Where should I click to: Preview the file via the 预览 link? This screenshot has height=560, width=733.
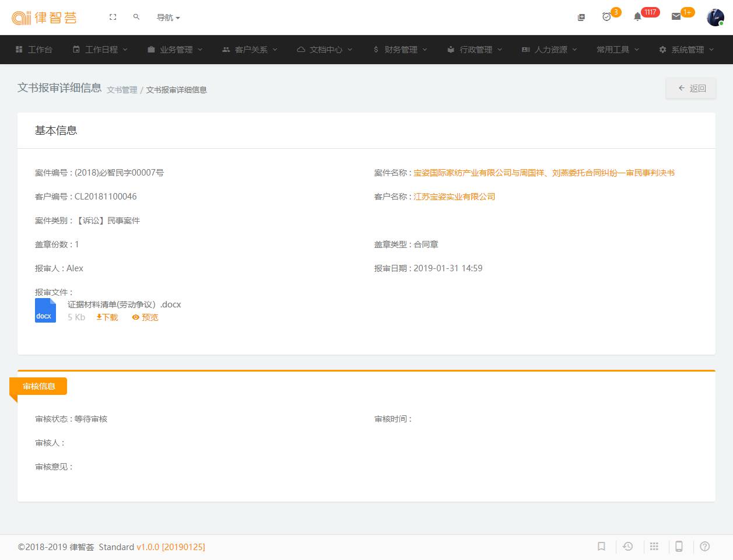pos(145,317)
